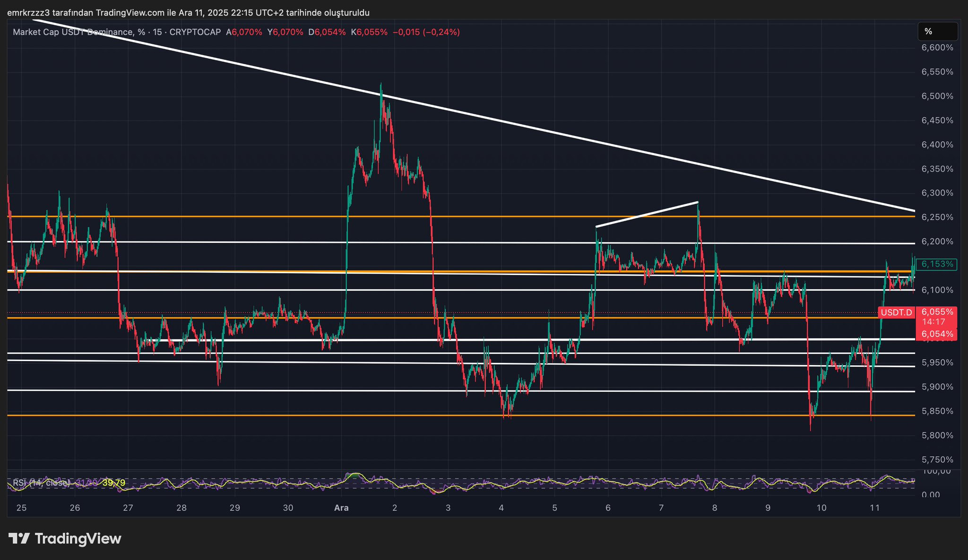Click the 14:17 bar countdown timer
The height and width of the screenshot is (560, 968).
(x=933, y=322)
